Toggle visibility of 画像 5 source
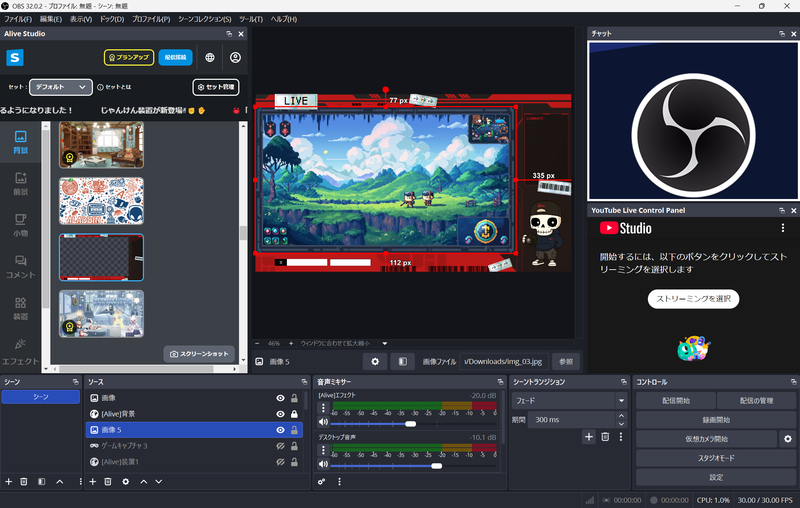The height and width of the screenshot is (508, 800). click(x=280, y=430)
